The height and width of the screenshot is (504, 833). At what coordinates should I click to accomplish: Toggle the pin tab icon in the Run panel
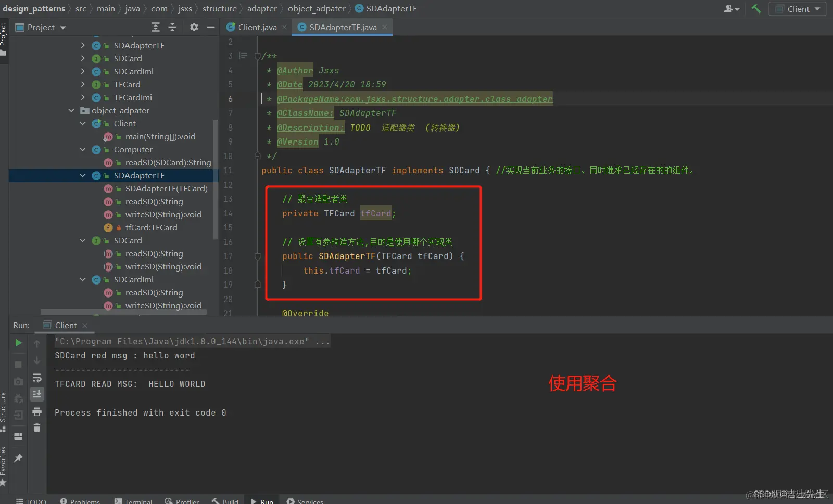click(18, 458)
